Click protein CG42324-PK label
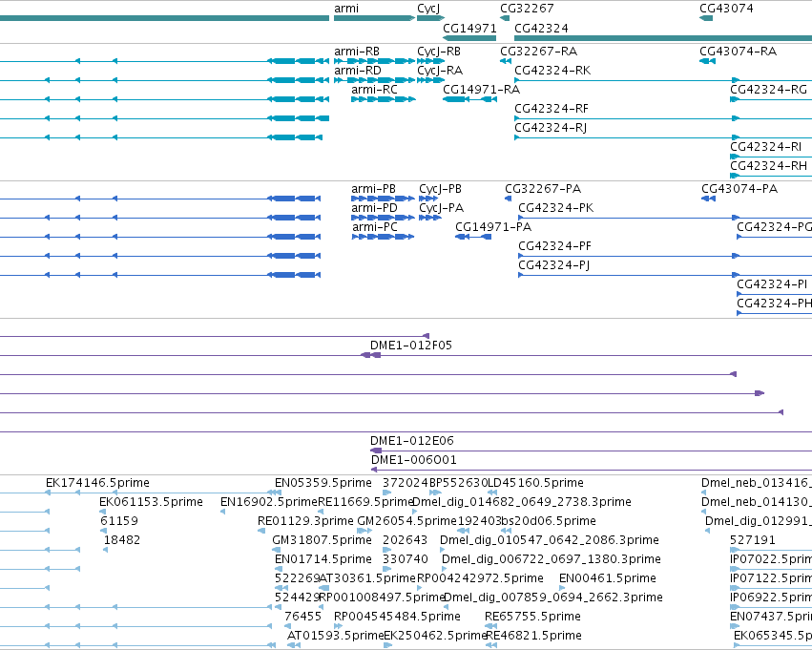 (556, 208)
